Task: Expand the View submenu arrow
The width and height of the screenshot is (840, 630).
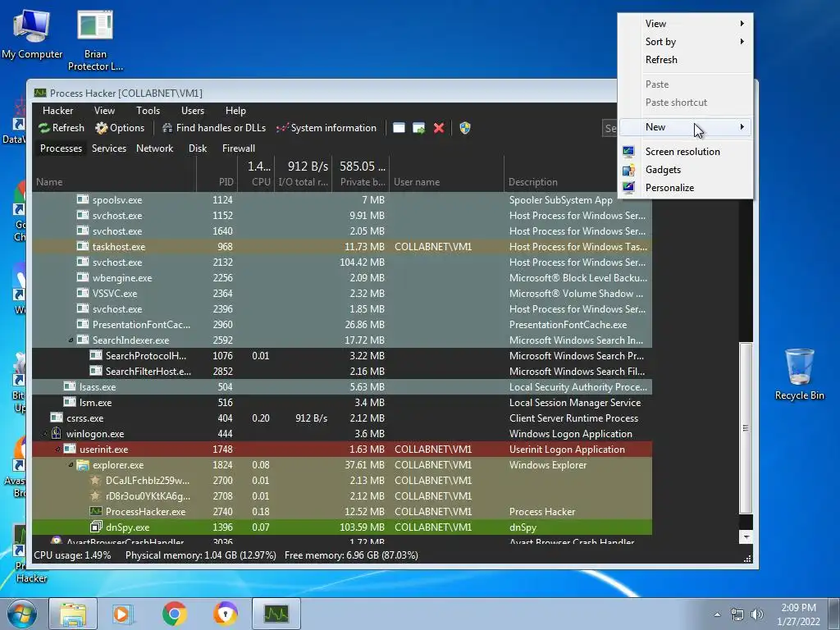Action: point(742,24)
